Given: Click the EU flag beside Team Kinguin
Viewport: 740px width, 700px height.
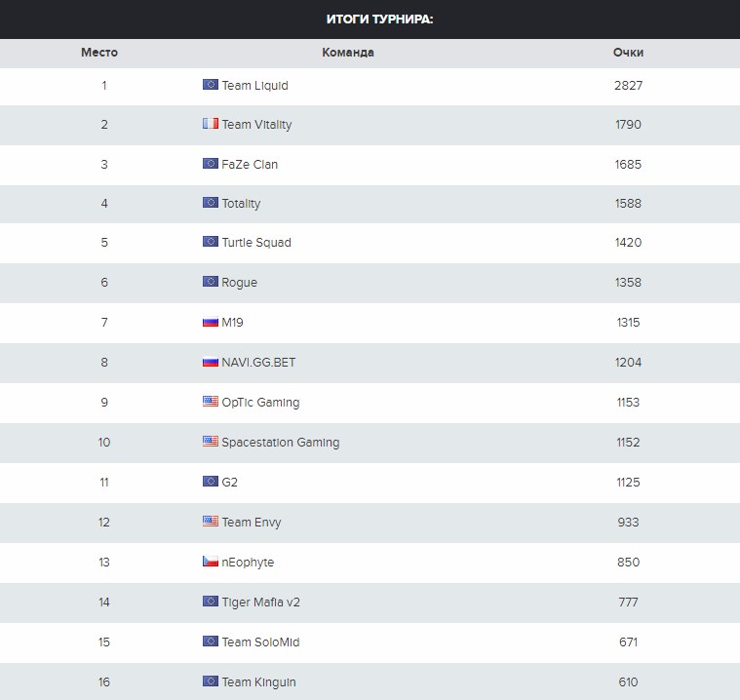Looking at the screenshot, I should pyautogui.click(x=211, y=681).
